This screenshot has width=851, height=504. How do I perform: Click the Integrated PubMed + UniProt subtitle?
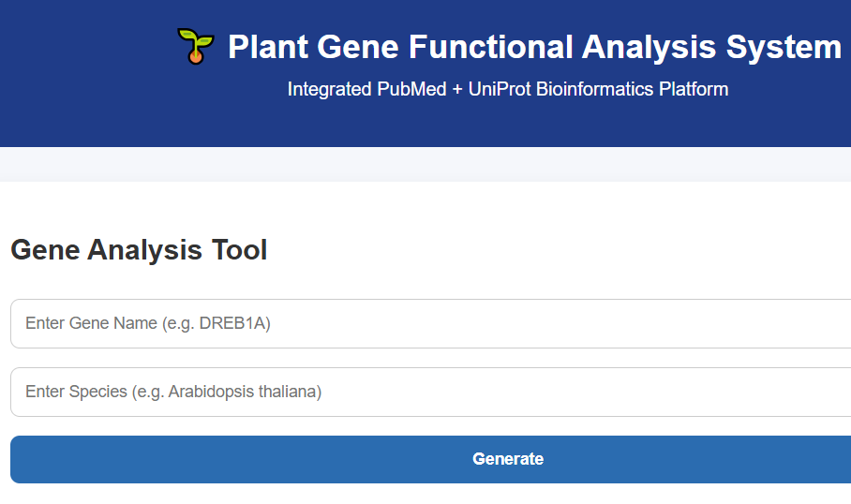pyautogui.click(x=507, y=89)
